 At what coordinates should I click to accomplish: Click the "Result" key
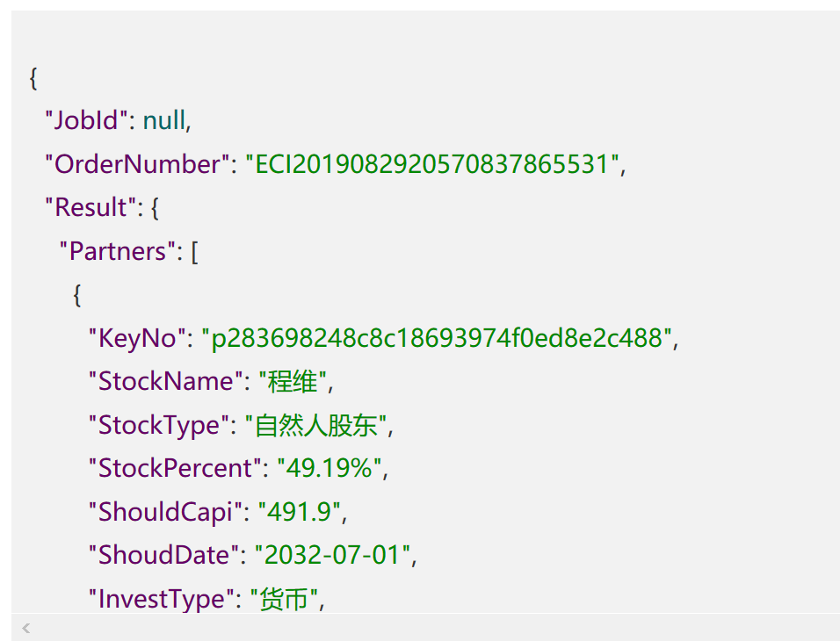(91, 207)
